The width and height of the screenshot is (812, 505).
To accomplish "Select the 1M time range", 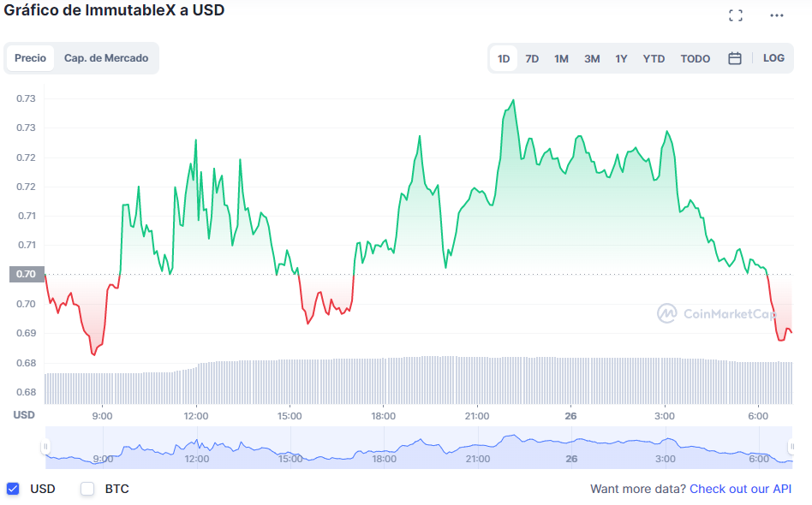I will 561,58.
